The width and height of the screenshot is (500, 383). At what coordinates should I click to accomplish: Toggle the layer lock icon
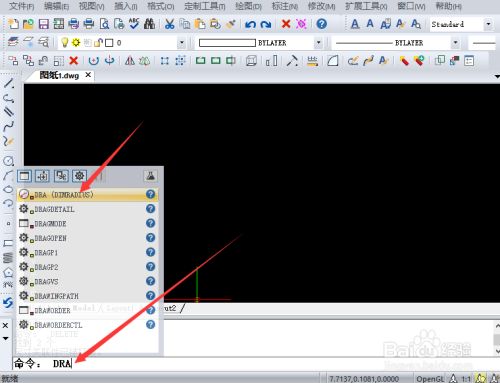(x=98, y=42)
